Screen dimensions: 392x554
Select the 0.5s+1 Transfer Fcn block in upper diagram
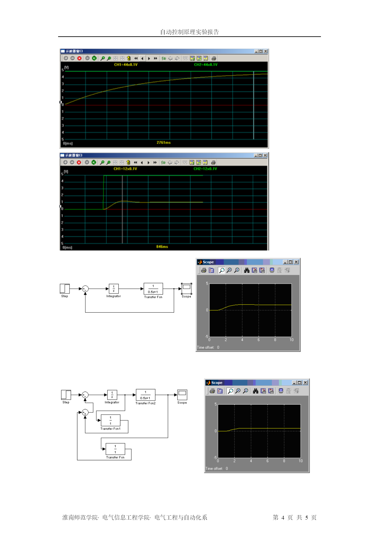point(153,289)
